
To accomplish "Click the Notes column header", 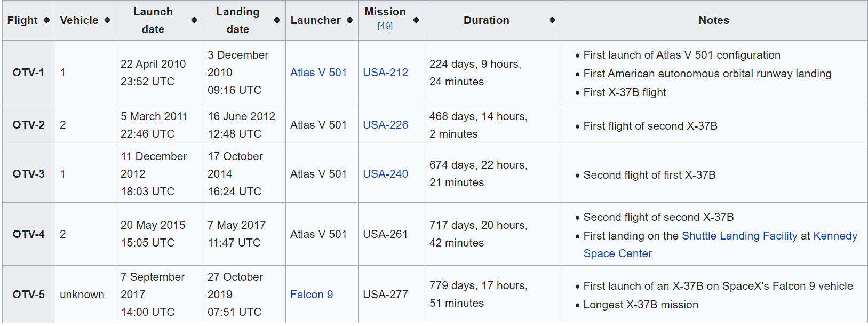I will pyautogui.click(x=713, y=20).
